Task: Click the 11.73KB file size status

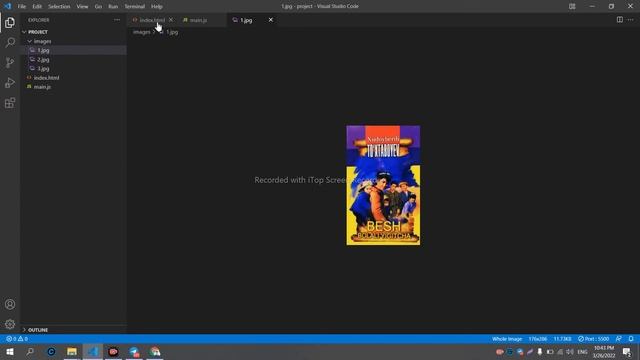Action: [562, 339]
